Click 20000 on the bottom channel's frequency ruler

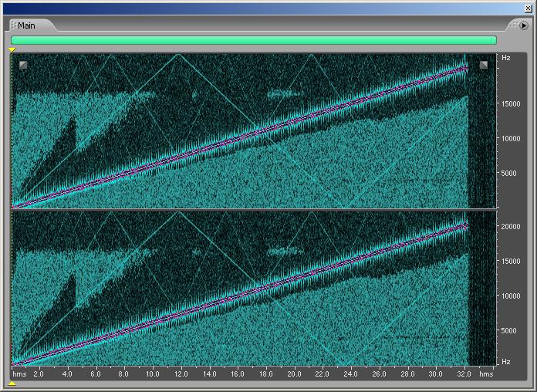coord(510,227)
